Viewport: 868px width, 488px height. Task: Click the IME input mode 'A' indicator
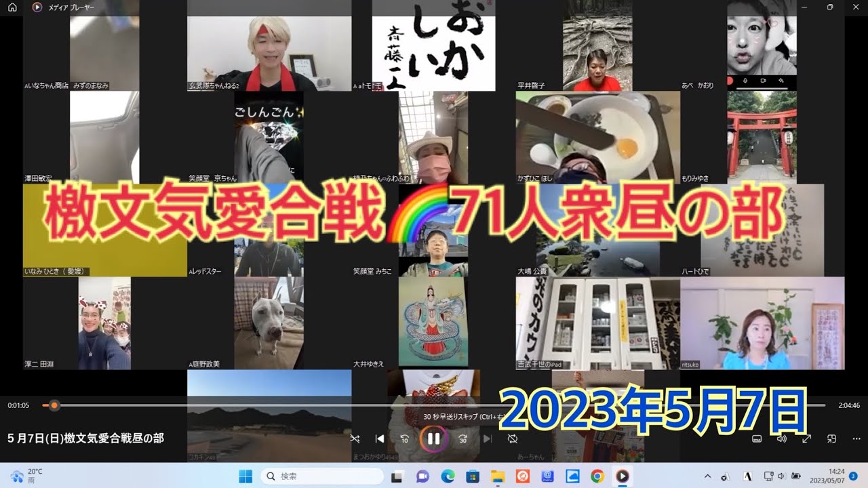point(747,476)
